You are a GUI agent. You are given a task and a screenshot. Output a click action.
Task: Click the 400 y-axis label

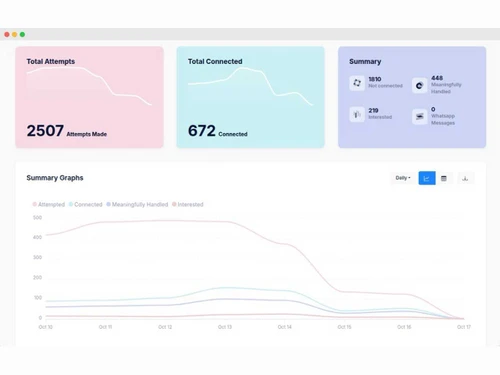point(37,237)
